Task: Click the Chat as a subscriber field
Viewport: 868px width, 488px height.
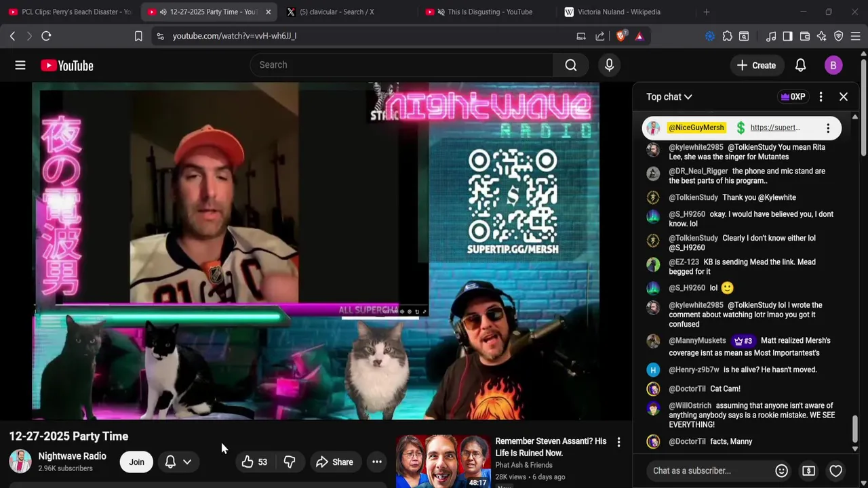Action: point(709,470)
